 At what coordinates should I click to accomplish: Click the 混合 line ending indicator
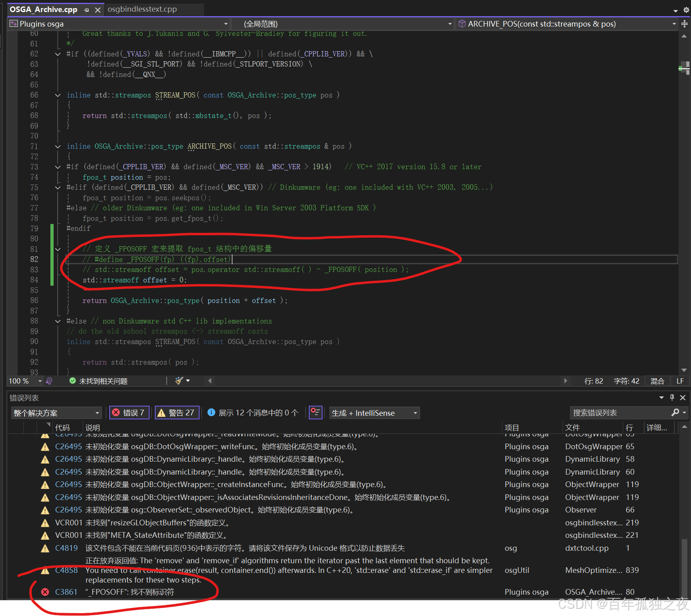[x=657, y=381]
